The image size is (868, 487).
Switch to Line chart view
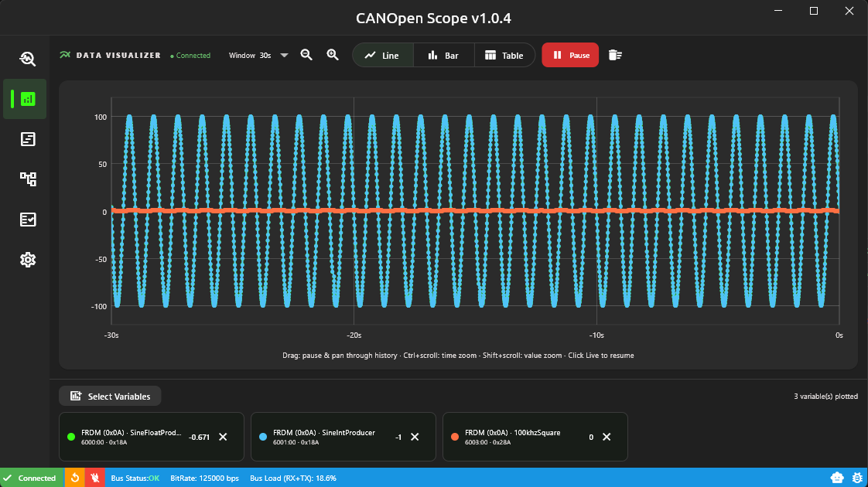[x=382, y=56]
